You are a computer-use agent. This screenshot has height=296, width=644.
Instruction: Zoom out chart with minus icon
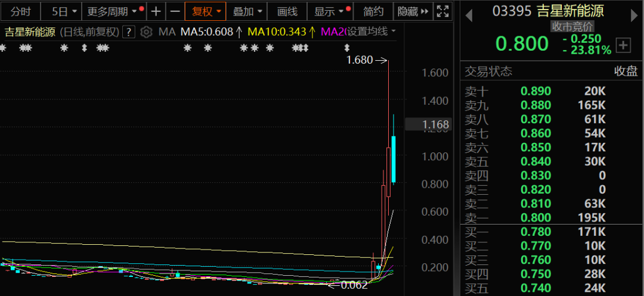pyautogui.click(x=175, y=11)
